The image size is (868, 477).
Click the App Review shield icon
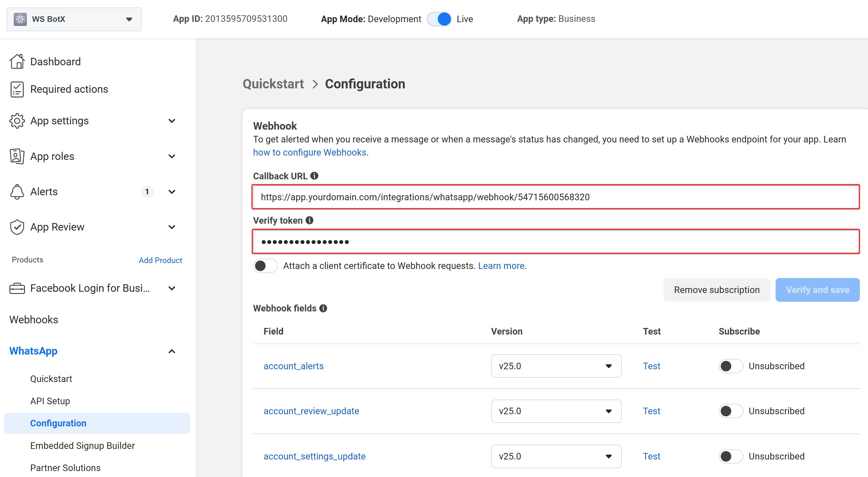[17, 227]
